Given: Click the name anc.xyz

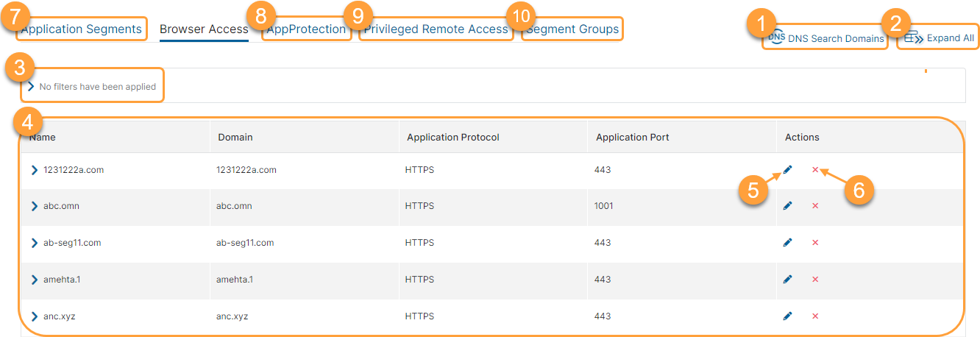Looking at the screenshot, I should coord(60,316).
